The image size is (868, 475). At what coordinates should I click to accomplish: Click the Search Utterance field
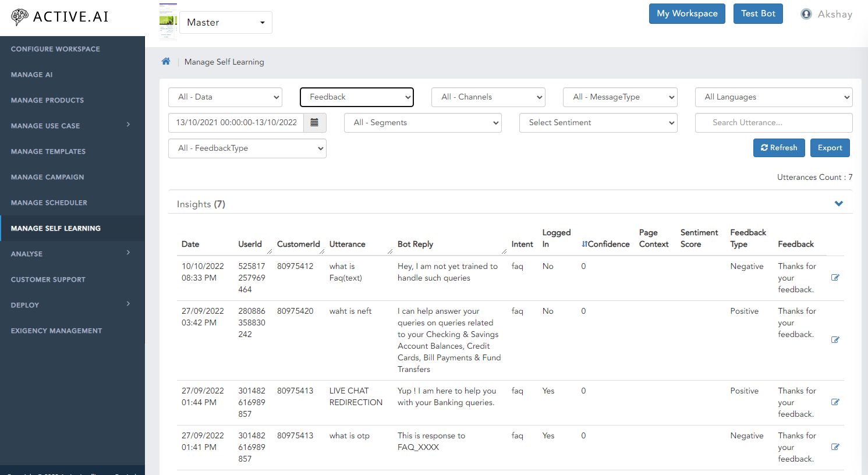tap(774, 123)
